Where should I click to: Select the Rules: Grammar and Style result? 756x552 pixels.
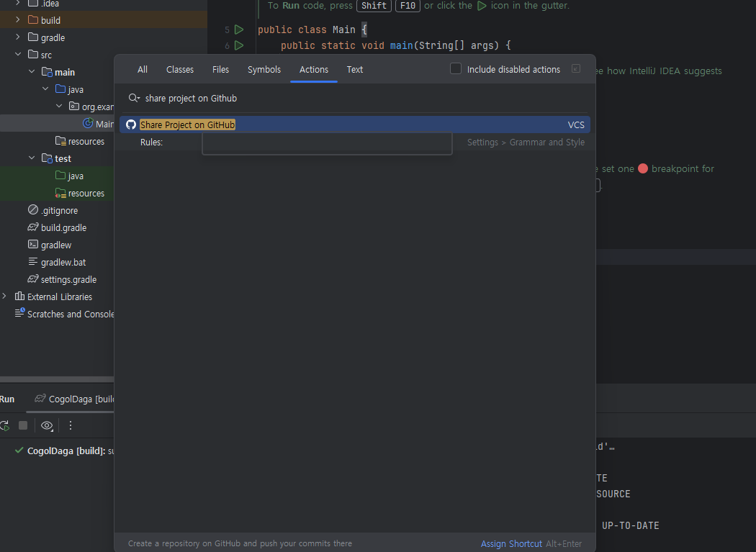pos(354,142)
